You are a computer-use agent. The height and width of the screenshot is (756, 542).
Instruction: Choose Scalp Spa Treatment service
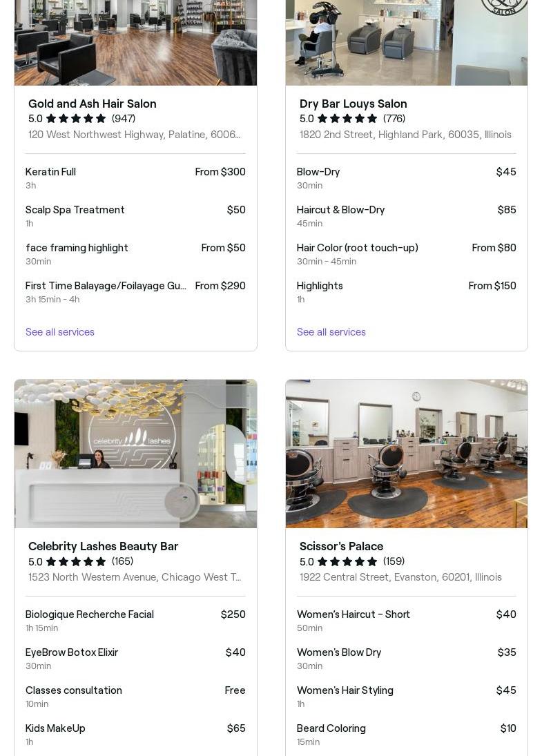coord(135,215)
